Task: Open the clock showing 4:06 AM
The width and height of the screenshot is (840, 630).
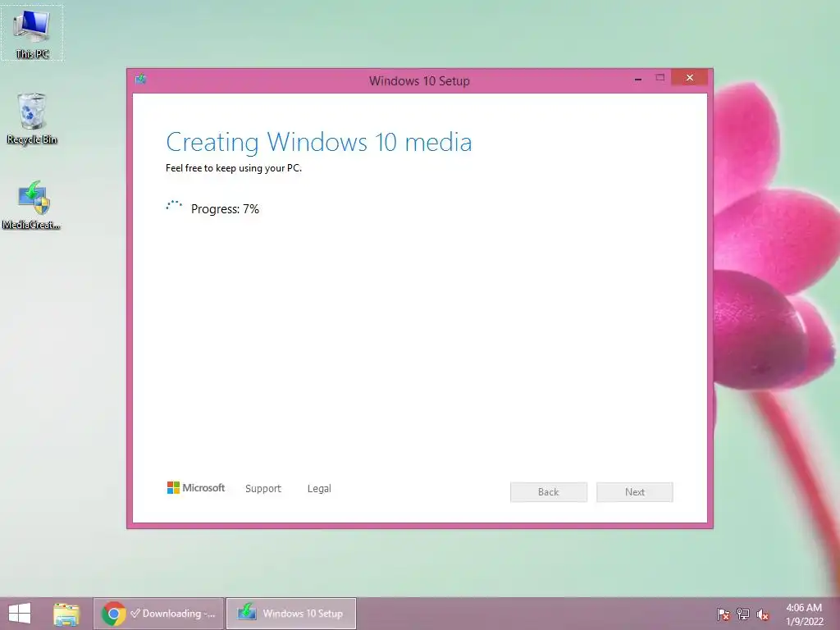Action: (804, 614)
